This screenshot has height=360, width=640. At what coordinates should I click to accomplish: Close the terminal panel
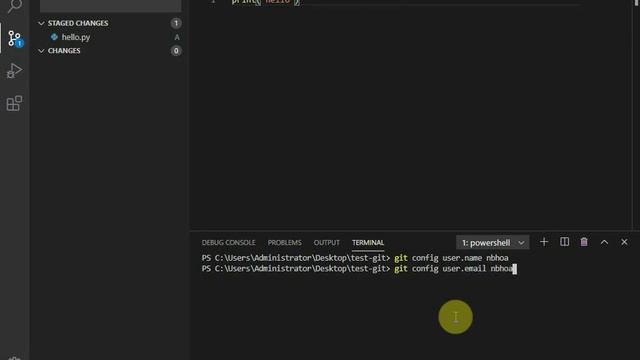tap(624, 242)
